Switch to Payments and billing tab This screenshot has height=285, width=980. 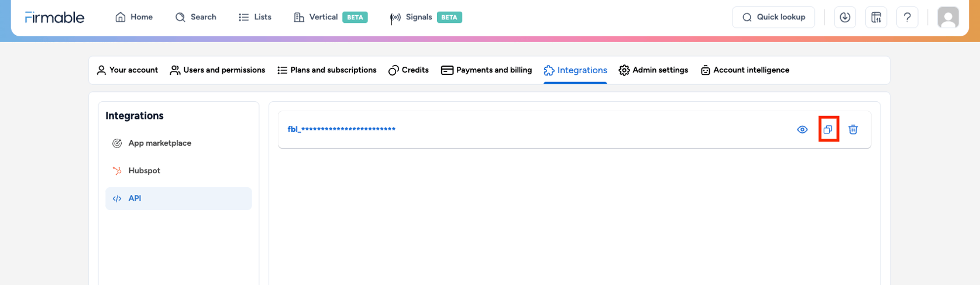486,70
